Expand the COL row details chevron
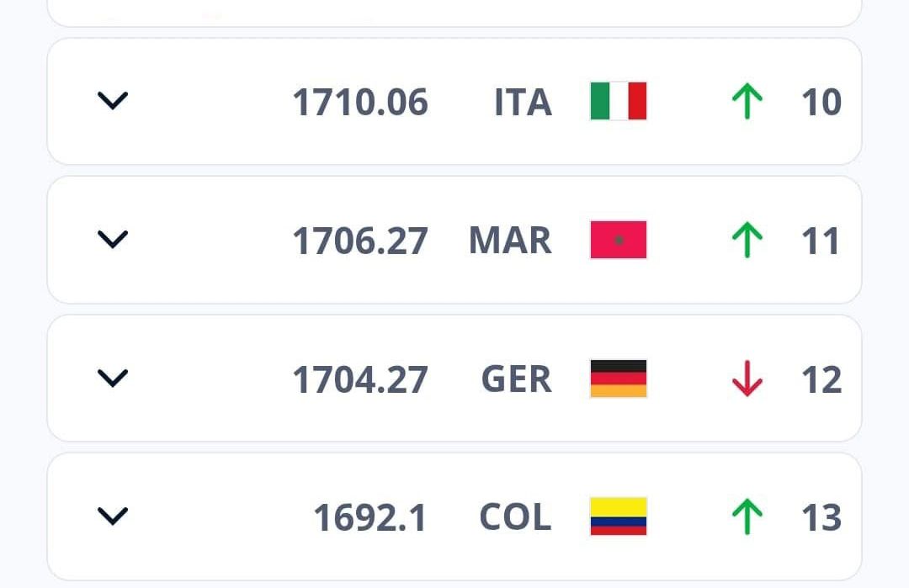 tap(113, 516)
